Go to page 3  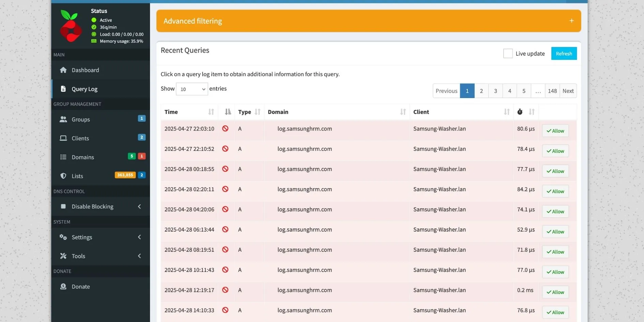(495, 91)
